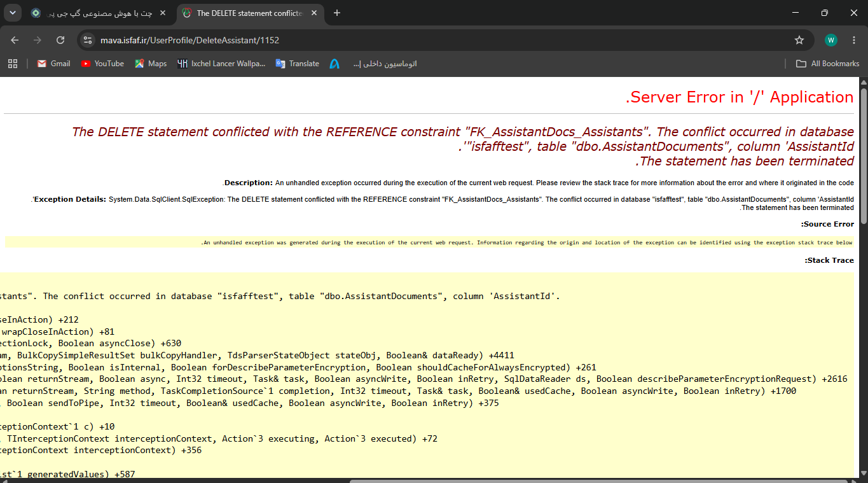Open the Ixchel Lancer Wallpaper bookmark

click(221, 64)
